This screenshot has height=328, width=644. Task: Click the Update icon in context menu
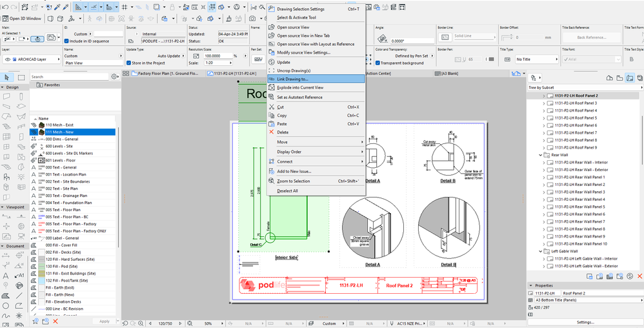(272, 62)
